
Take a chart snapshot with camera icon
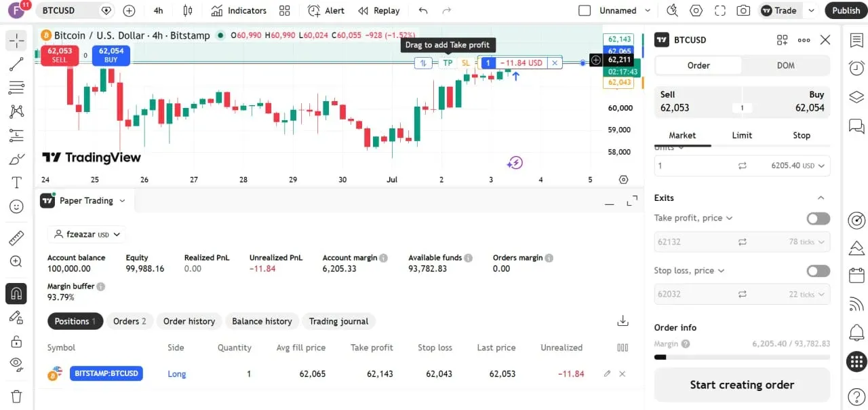point(744,11)
